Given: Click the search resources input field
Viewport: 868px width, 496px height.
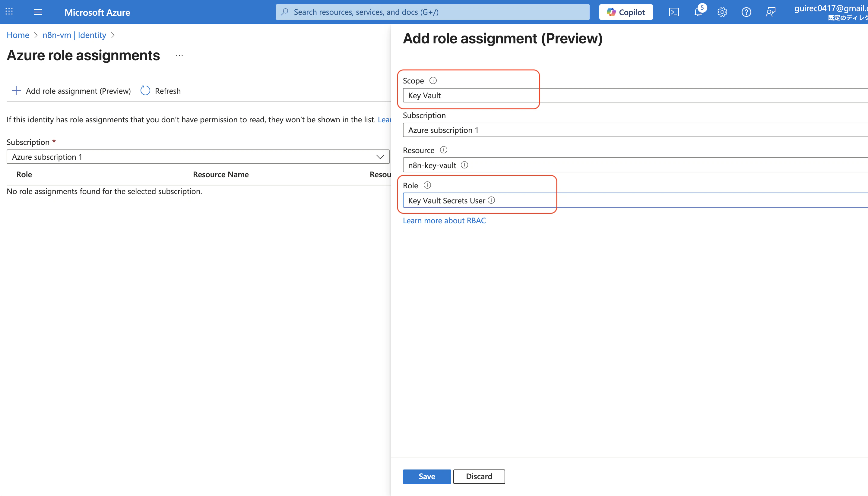Looking at the screenshot, I should coord(432,12).
